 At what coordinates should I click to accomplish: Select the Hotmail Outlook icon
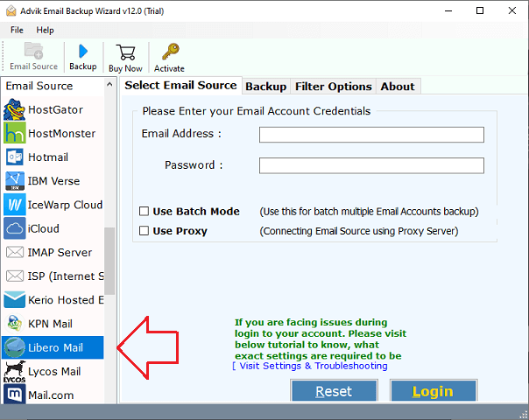click(x=15, y=157)
